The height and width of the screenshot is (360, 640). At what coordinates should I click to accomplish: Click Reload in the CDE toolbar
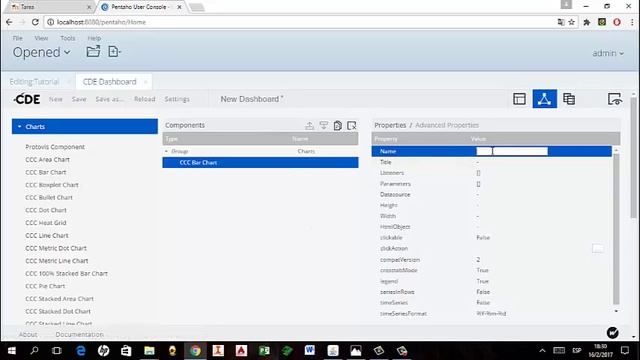pyautogui.click(x=144, y=99)
